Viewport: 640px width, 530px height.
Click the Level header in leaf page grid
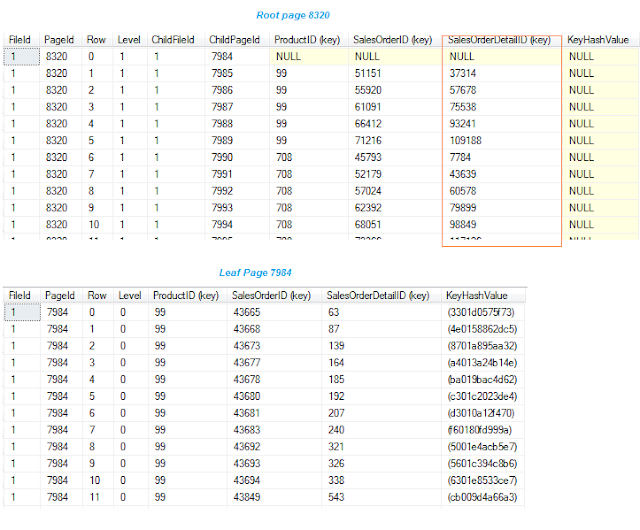[x=131, y=295]
